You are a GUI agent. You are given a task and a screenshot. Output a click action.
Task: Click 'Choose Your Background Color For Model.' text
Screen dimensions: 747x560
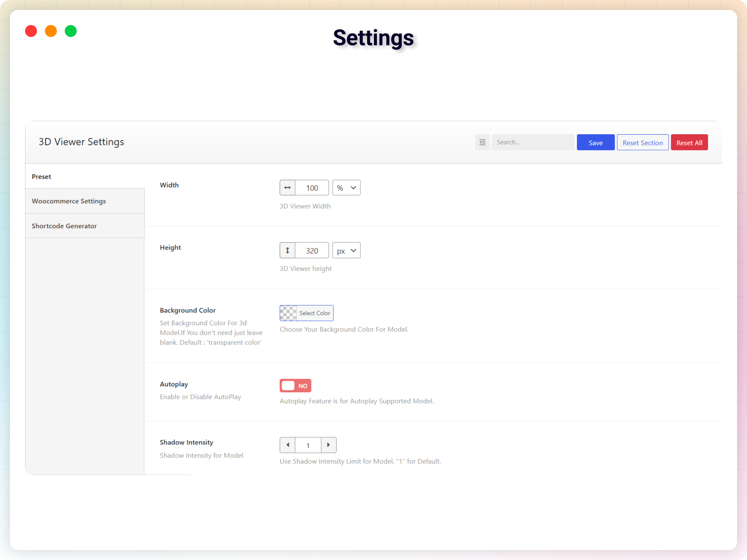(x=344, y=329)
